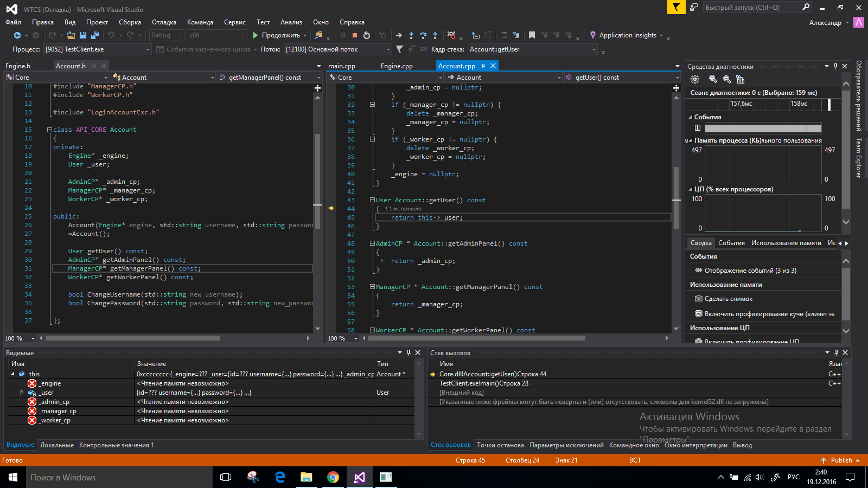Open diagnostic tools settings gear
Screen dimensions: 868x488
(695, 79)
